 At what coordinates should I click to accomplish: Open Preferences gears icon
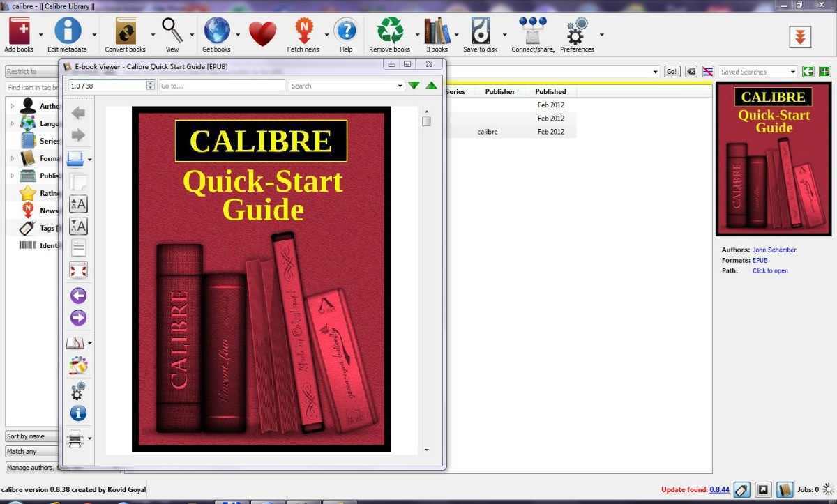[x=578, y=31]
